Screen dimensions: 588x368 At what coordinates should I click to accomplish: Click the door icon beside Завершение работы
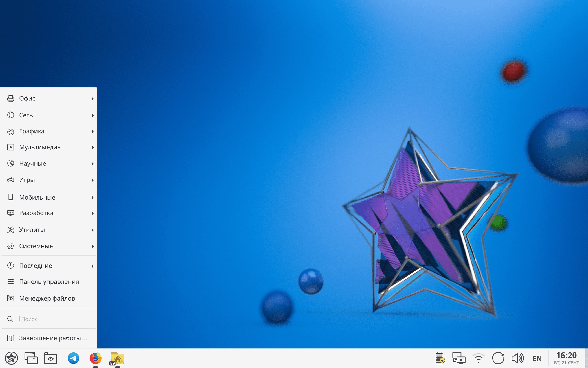pyautogui.click(x=10, y=338)
